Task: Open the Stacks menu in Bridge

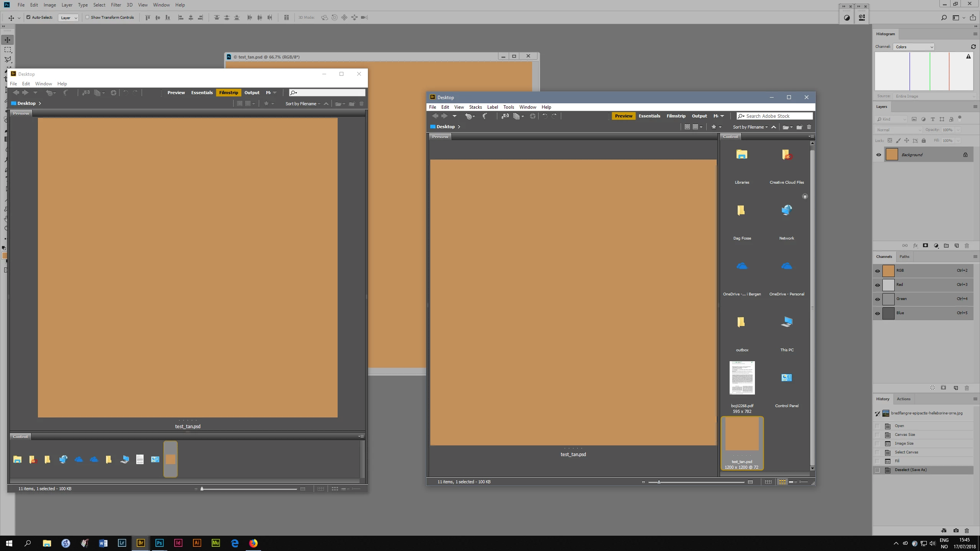Action: pyautogui.click(x=475, y=107)
